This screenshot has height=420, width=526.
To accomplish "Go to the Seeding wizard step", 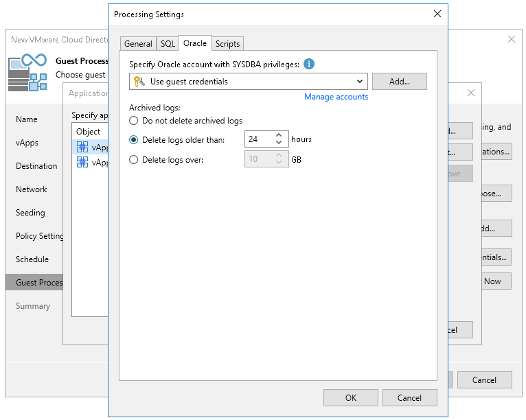I will tap(30, 213).
